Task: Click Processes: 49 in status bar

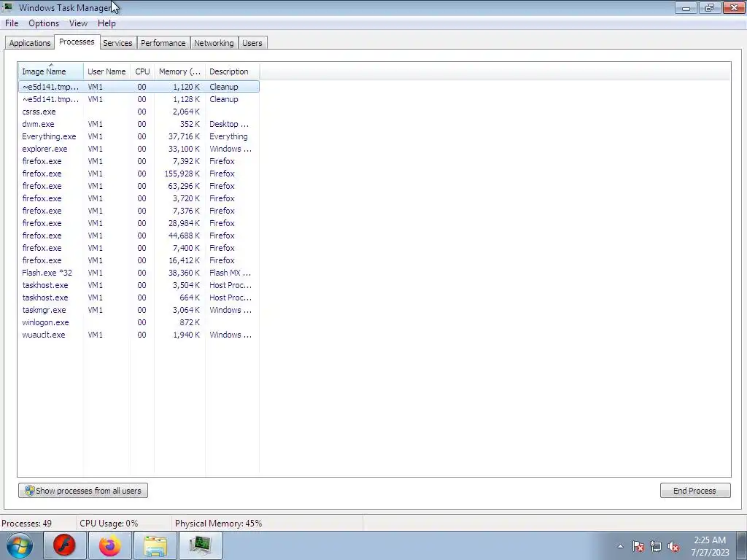Action: point(27,524)
